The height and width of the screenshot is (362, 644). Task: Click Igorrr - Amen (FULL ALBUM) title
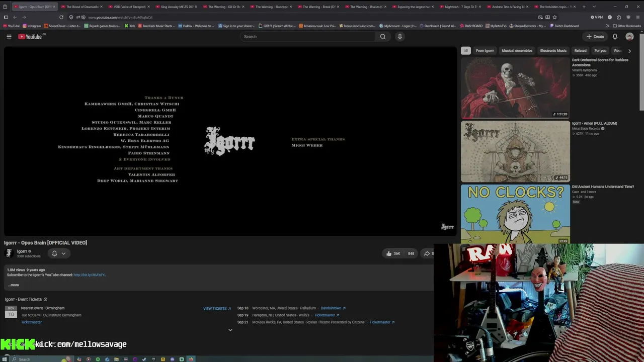click(594, 123)
